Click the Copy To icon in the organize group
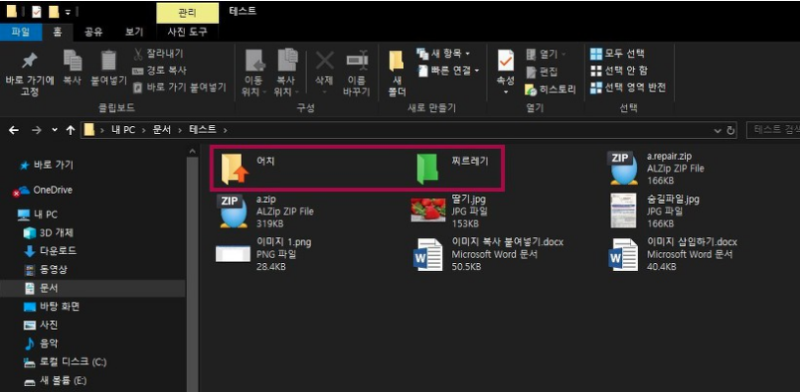 tap(287, 60)
